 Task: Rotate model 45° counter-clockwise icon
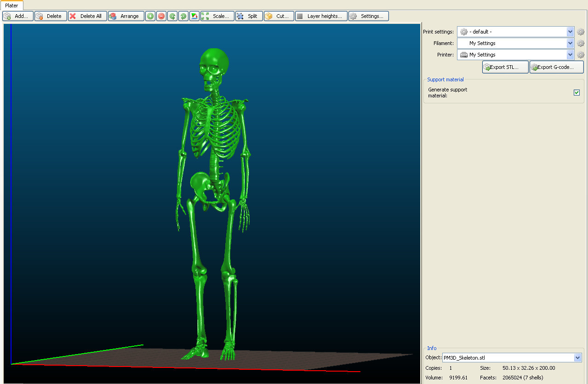coord(172,16)
